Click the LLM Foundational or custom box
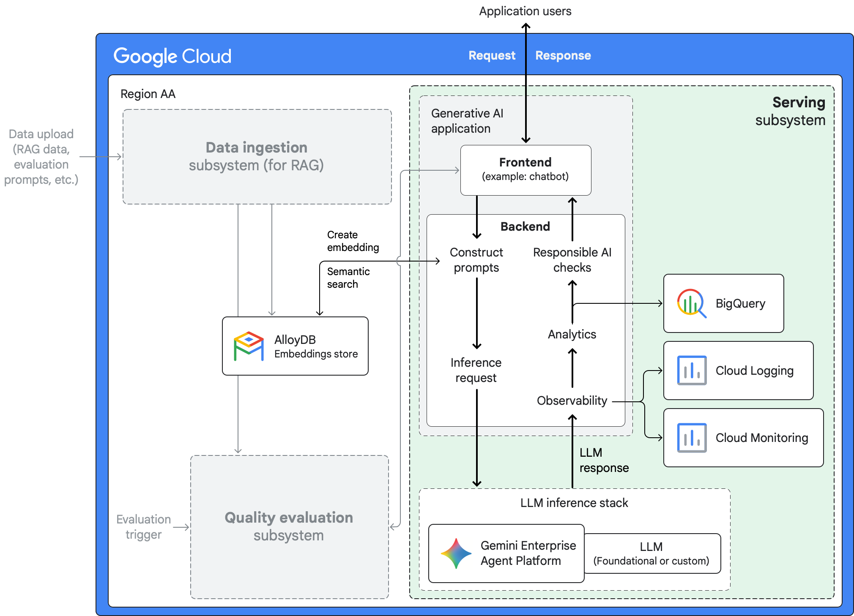 tap(652, 553)
